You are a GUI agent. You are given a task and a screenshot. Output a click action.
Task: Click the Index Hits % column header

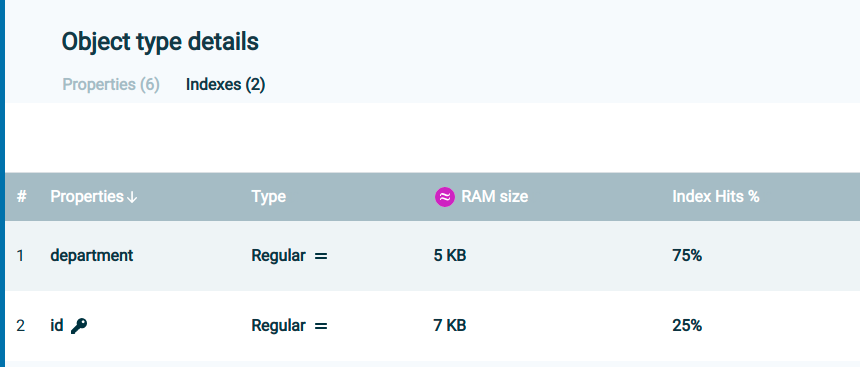pos(716,196)
